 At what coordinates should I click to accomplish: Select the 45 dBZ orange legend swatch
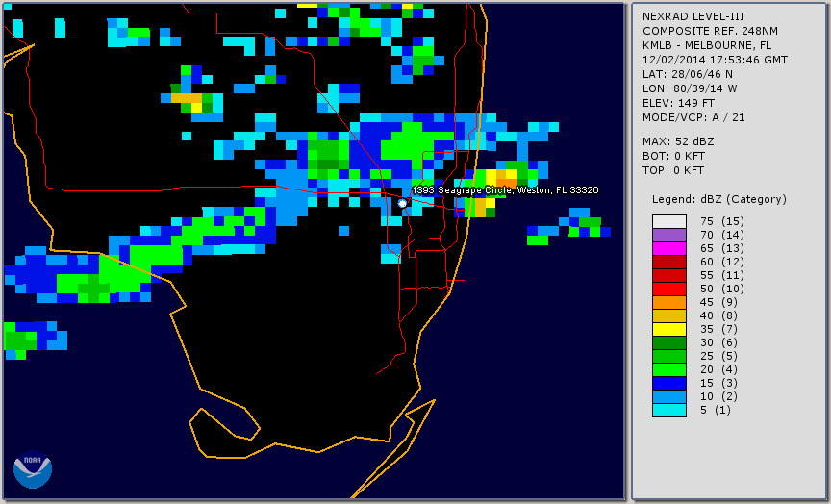669,303
